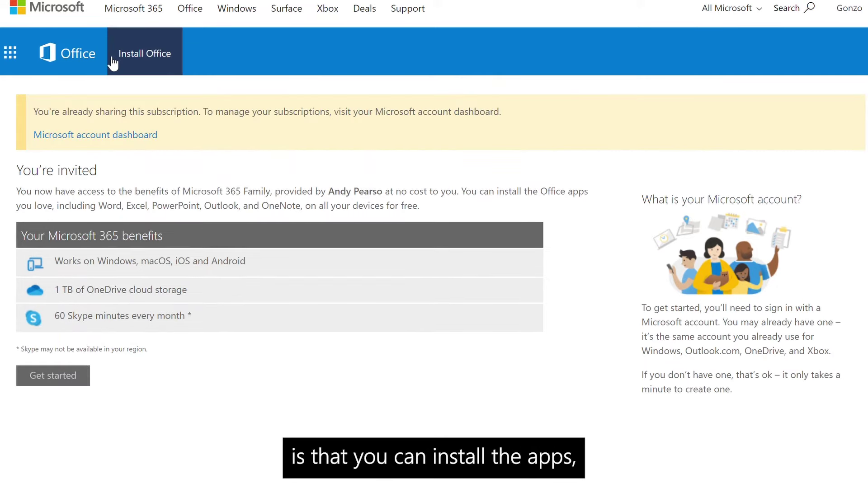
Task: Open the Microsoft 365 menu item
Action: click(133, 9)
